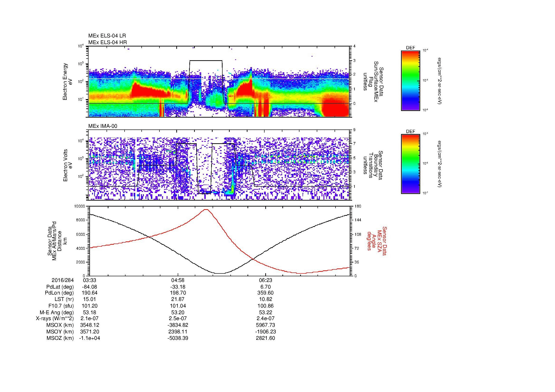The height and width of the screenshot is (392, 555).
Task: Select PdLon value '190.64'
Action: 89,293
